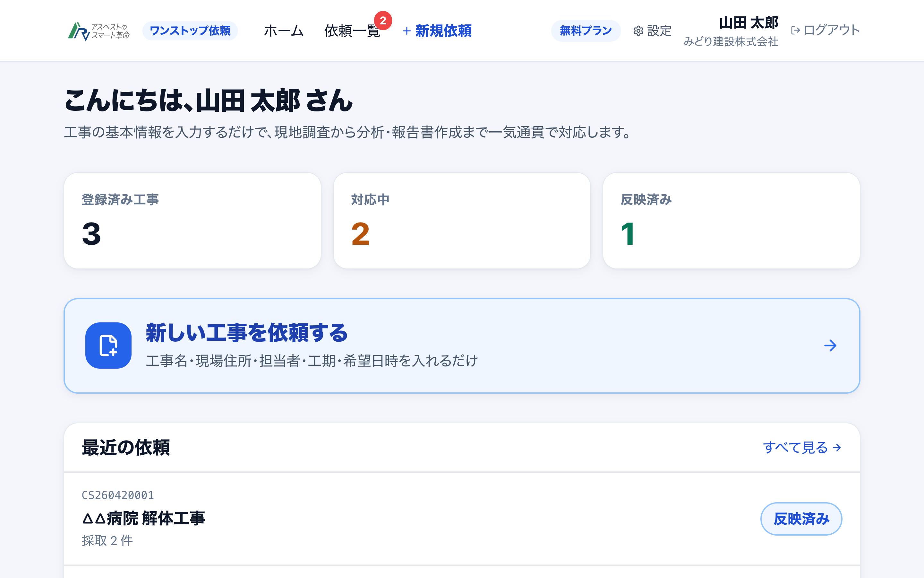Click the 最近の依頼 heading
This screenshot has width=924, height=578.
tap(126, 447)
